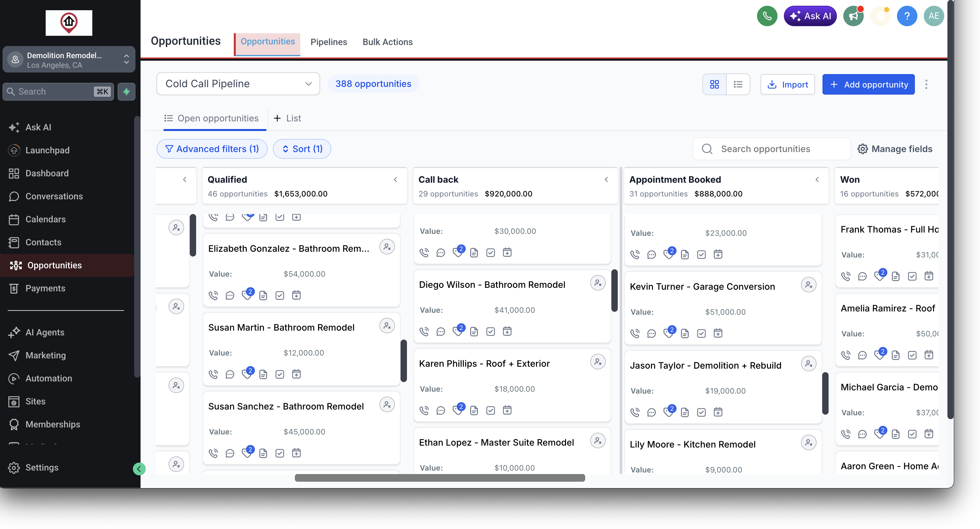The image size is (980, 529).
Task: Open notes icon on Amelia Ramirez card
Action: click(x=896, y=355)
